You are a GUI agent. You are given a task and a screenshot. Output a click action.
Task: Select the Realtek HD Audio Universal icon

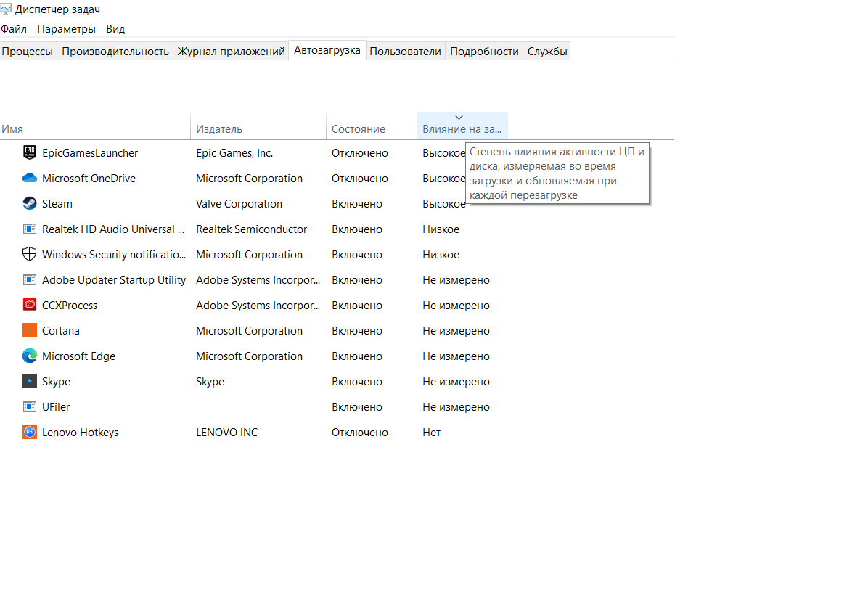pos(29,229)
